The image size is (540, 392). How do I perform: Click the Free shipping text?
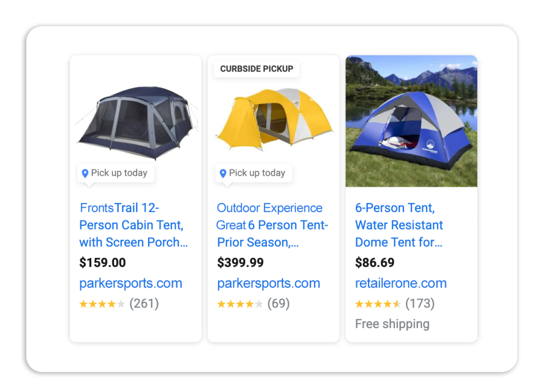pos(392,324)
